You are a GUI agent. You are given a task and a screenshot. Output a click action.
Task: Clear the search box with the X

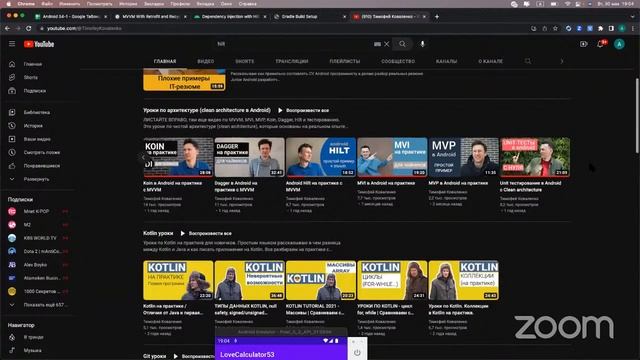pyautogui.click(x=386, y=44)
